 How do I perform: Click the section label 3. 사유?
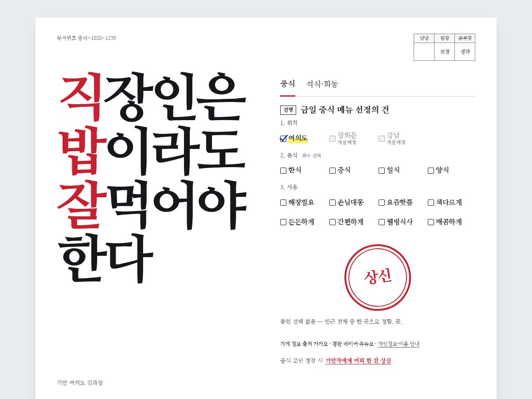[289, 187]
